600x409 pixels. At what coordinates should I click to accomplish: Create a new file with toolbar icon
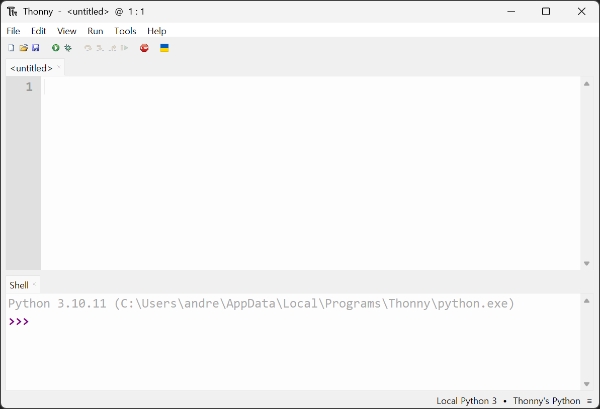click(11, 48)
